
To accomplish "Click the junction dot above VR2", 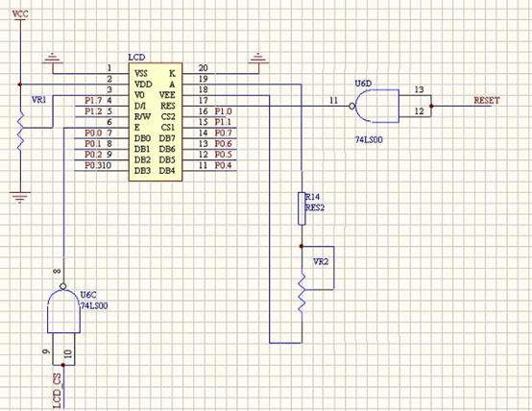I will (302, 246).
